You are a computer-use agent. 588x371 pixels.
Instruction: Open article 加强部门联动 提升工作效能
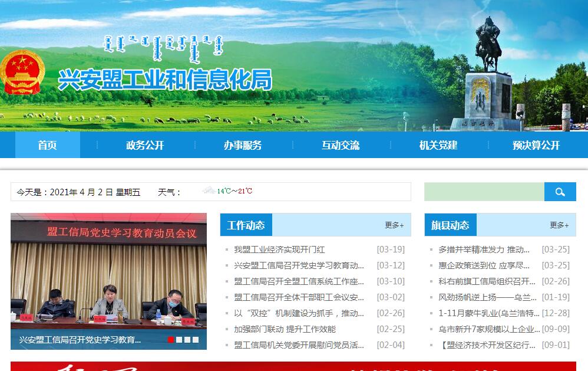(x=285, y=329)
